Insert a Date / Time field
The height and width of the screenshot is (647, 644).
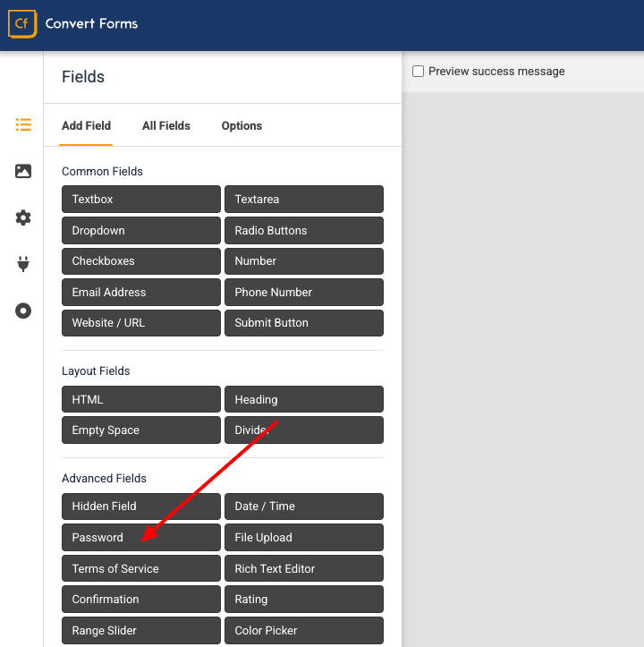(x=303, y=507)
